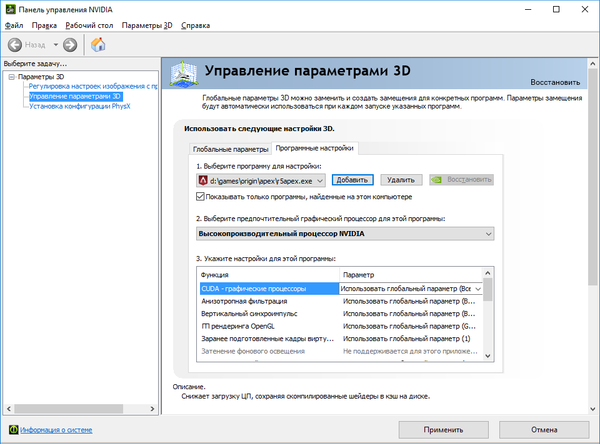Open the preferred graphics processor dropdown

coord(345,234)
